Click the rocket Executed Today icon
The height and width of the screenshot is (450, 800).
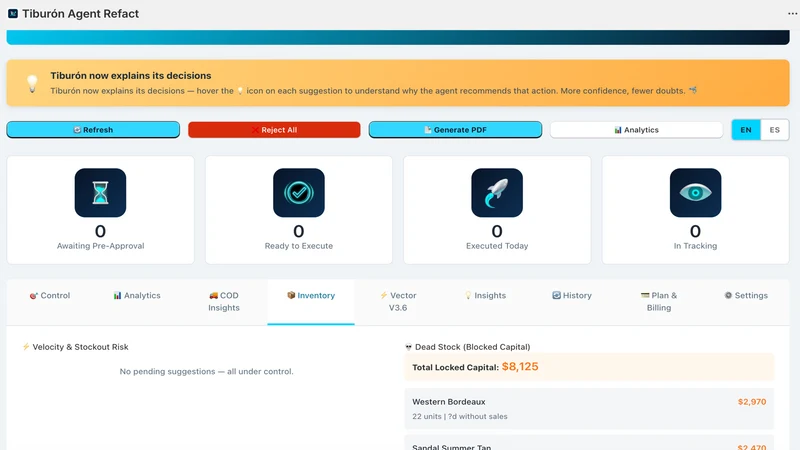click(x=497, y=193)
